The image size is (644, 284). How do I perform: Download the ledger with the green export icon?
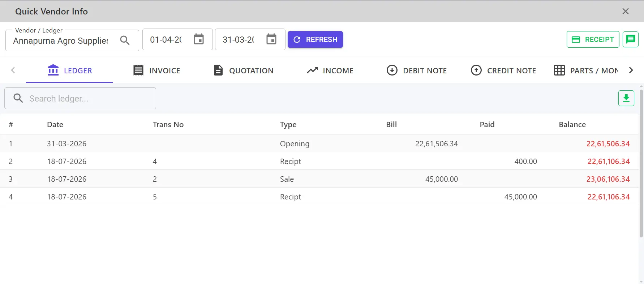pyautogui.click(x=626, y=98)
